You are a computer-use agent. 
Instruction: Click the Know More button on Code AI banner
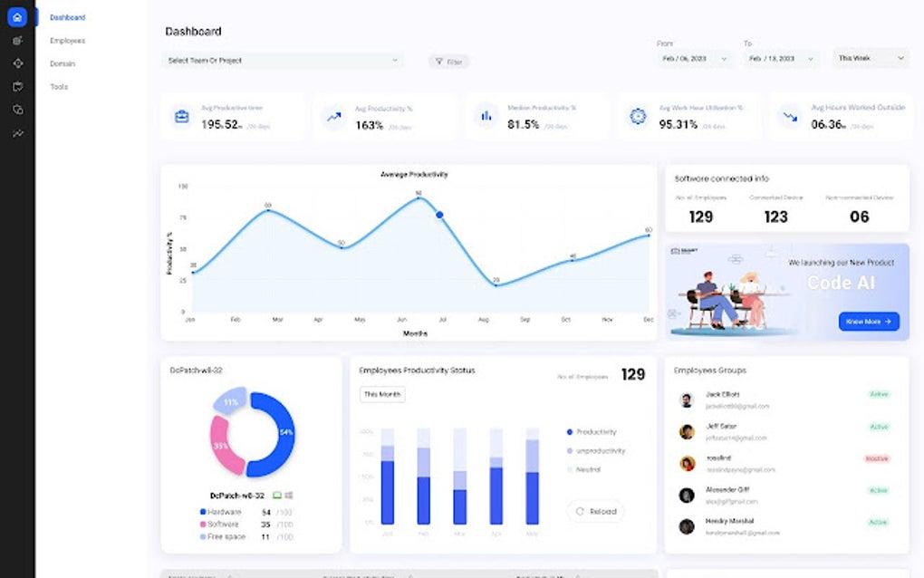click(869, 321)
